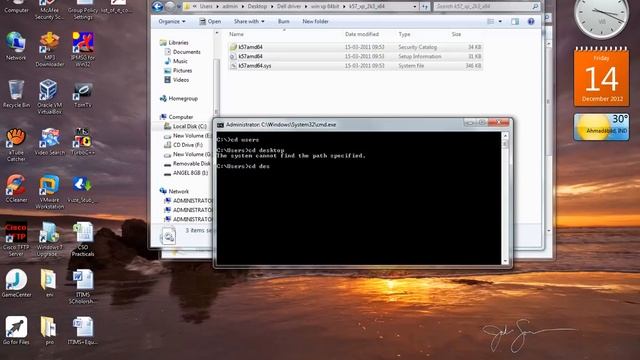The width and height of the screenshot is (640, 360).
Task: Open the ITIMS Scholarship Word document
Action: coord(83,287)
